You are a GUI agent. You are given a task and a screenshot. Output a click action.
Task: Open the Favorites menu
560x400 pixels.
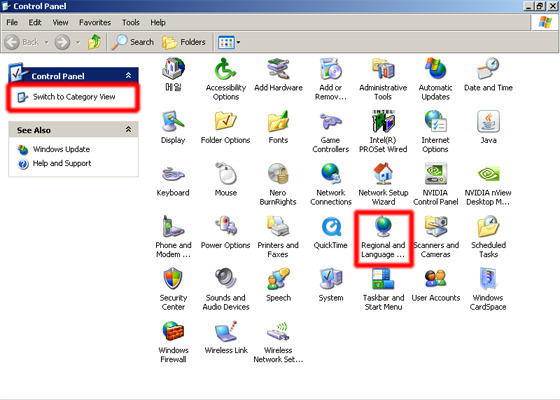tap(95, 22)
